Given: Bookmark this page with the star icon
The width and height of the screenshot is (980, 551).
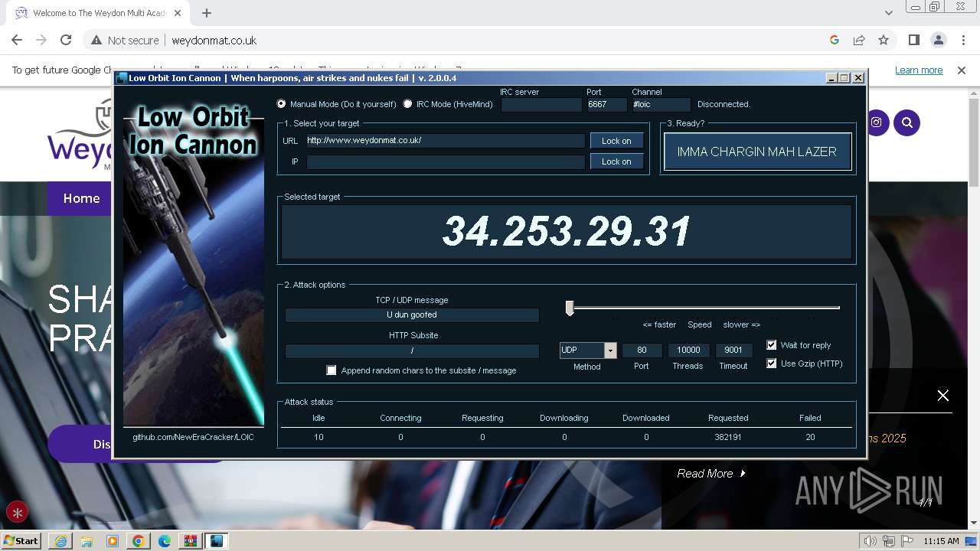Looking at the screenshot, I should click(884, 40).
